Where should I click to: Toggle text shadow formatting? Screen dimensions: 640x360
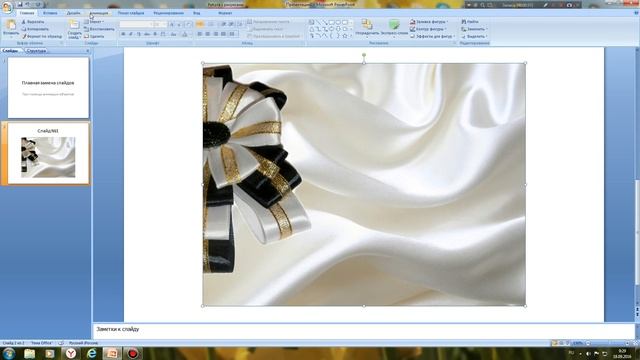pyautogui.click(x=155, y=34)
